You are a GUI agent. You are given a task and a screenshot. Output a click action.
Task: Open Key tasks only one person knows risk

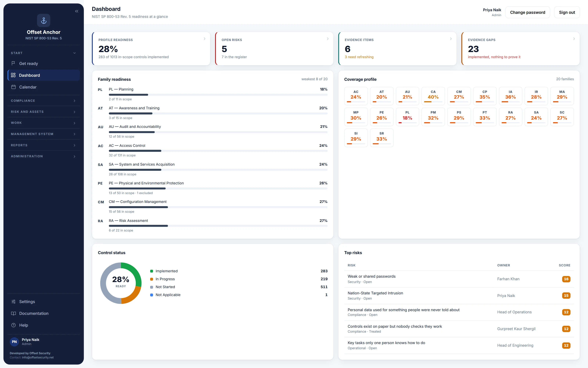[x=459, y=345]
